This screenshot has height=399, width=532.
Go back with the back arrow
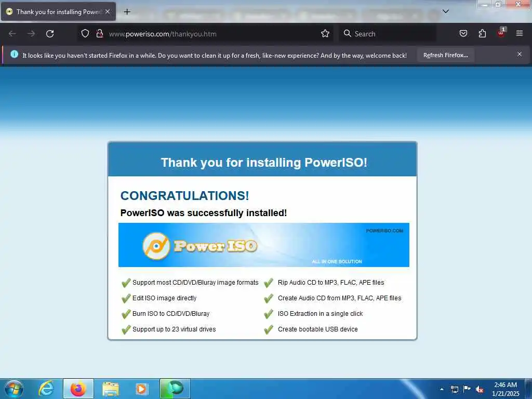(12, 34)
